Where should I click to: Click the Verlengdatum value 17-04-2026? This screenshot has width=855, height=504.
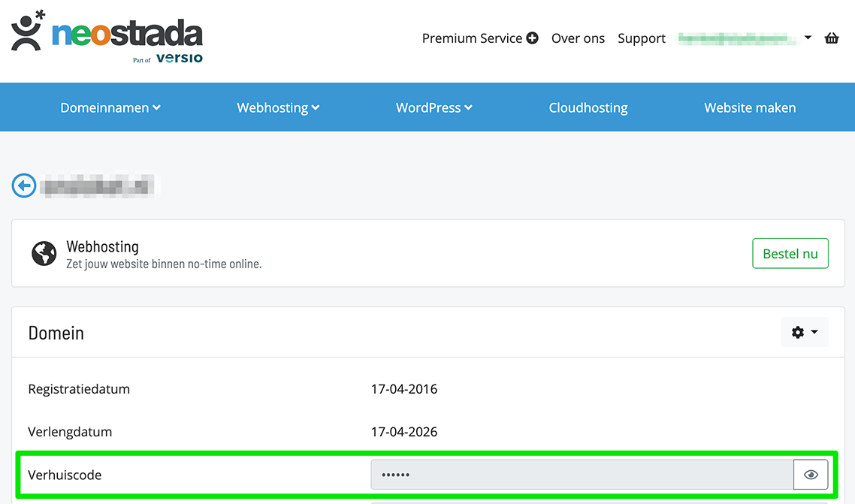(404, 432)
